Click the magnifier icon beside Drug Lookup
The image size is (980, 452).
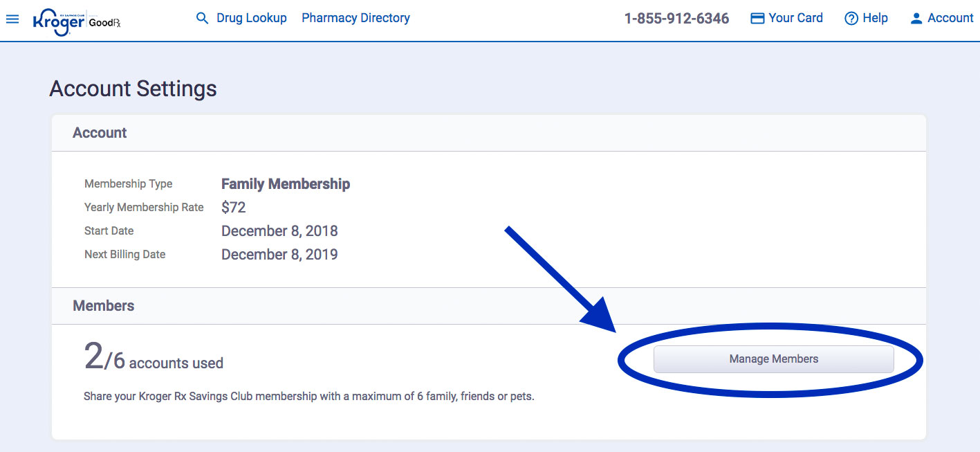pos(202,19)
